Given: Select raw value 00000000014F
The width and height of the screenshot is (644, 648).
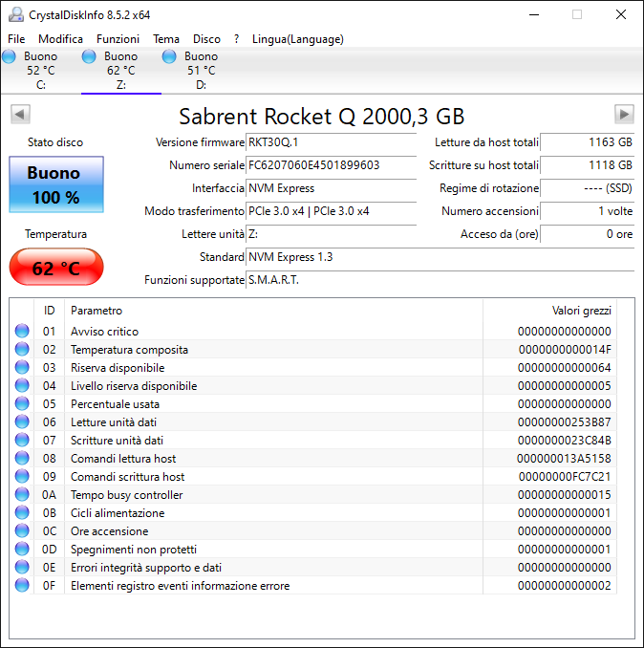Looking at the screenshot, I should click(x=565, y=350).
